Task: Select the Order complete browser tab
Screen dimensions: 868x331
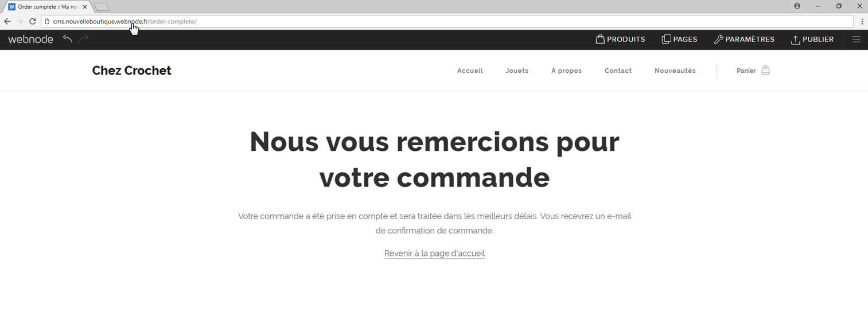Action: click(46, 6)
